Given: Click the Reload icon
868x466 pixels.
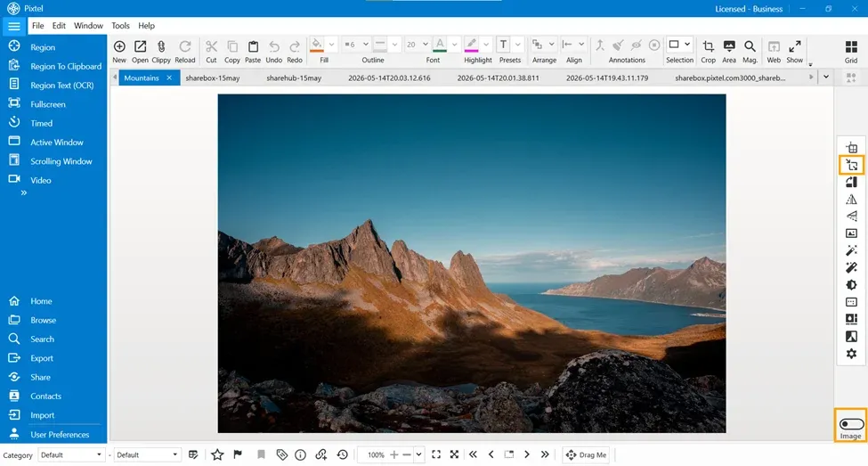Looking at the screenshot, I should 185,46.
